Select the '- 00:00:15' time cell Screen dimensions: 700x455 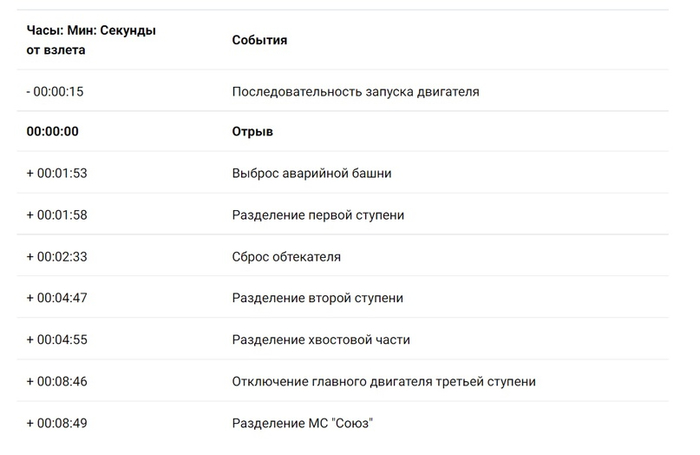55,91
